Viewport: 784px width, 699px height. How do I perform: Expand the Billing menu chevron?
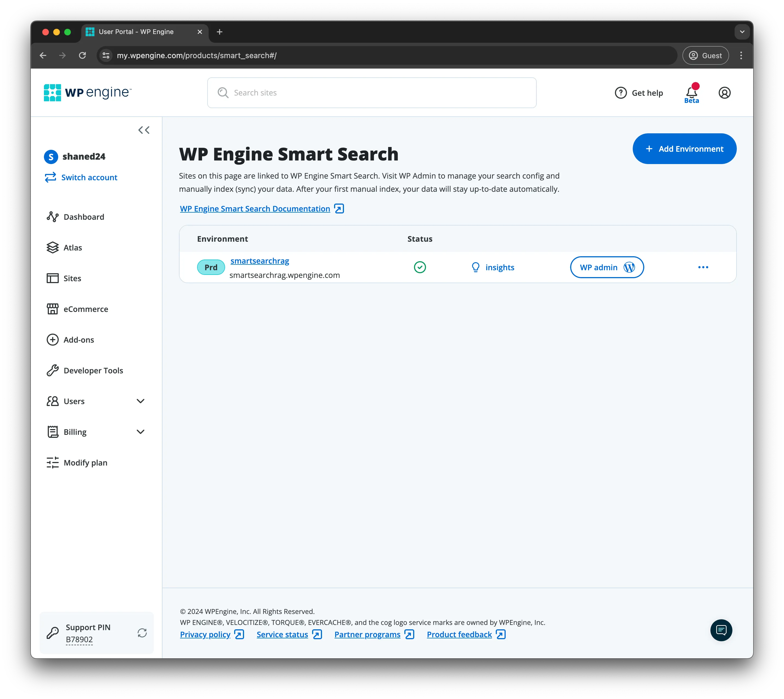click(x=141, y=432)
